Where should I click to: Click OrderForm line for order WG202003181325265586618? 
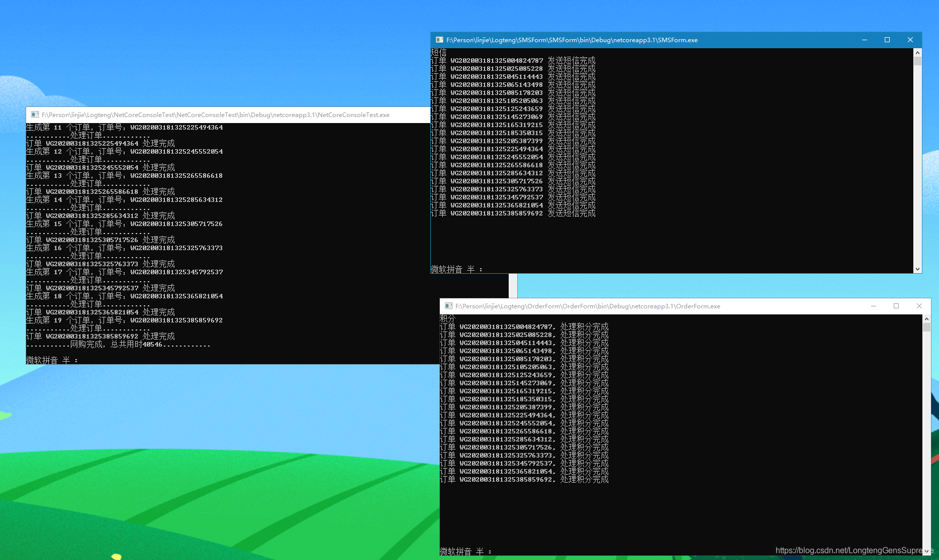point(524,431)
